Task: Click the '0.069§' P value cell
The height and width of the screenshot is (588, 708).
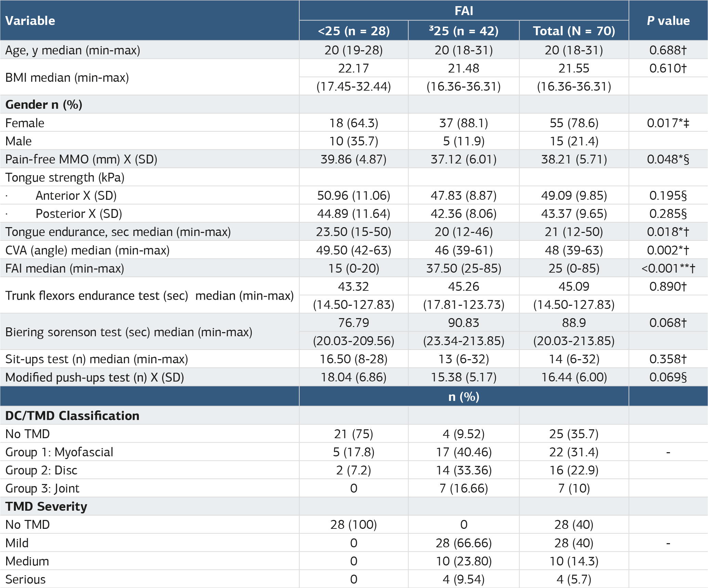Action: tap(668, 377)
